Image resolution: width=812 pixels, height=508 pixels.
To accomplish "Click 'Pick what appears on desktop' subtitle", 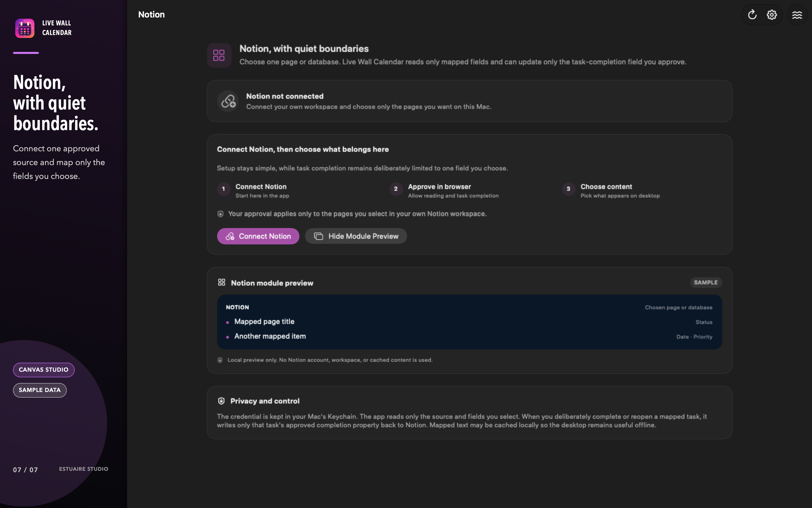I will [620, 196].
